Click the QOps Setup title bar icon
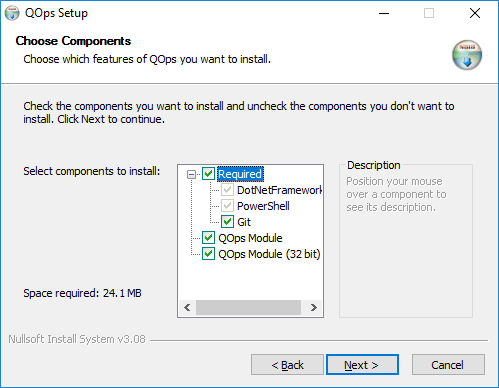Image resolution: width=499 pixels, height=388 pixels. (12, 13)
